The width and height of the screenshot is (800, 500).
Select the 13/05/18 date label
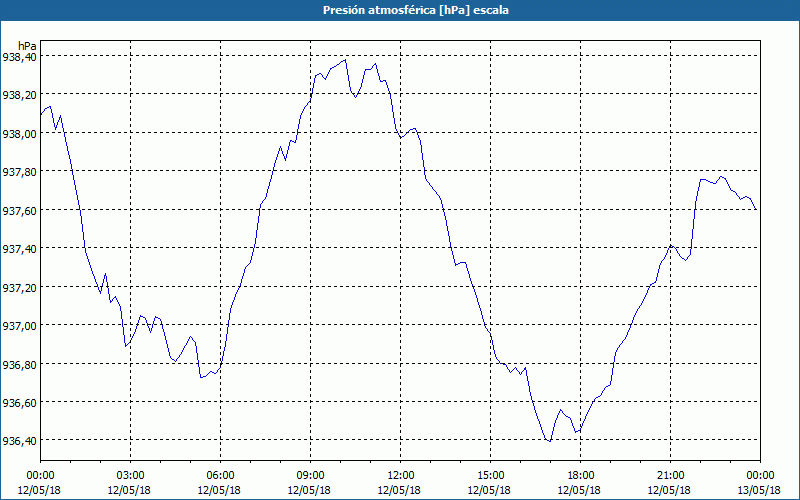point(759,490)
